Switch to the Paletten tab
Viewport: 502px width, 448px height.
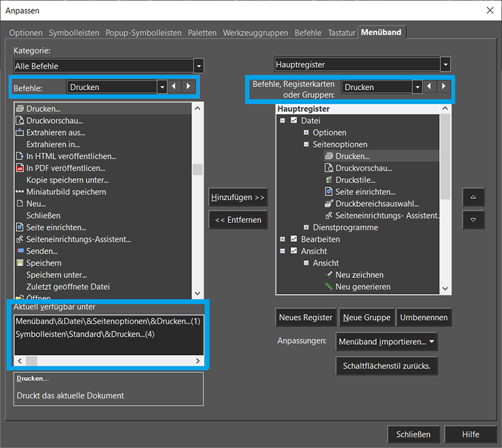tap(202, 33)
